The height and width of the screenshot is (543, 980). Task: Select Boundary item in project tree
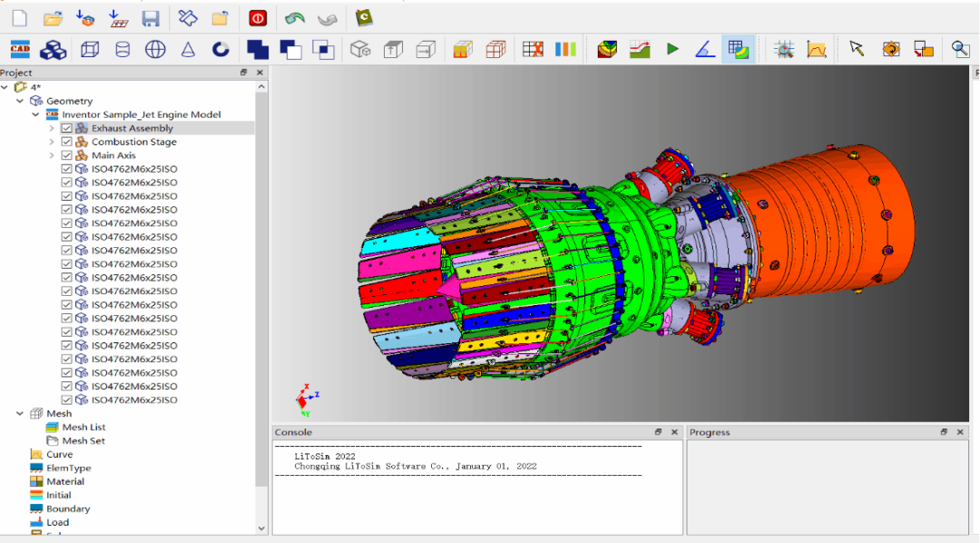(x=68, y=508)
